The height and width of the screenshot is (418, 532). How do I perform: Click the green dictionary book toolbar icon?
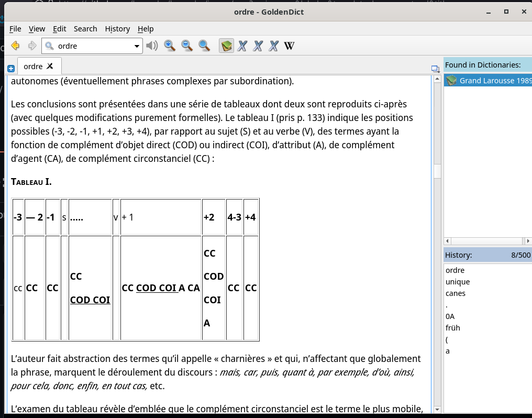(226, 46)
